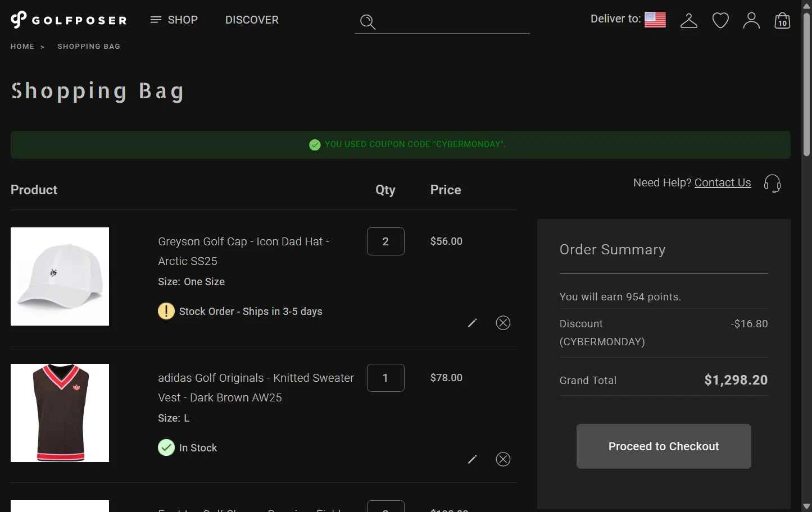Change delivery country via US flag
This screenshot has width=812, height=512.
point(655,20)
